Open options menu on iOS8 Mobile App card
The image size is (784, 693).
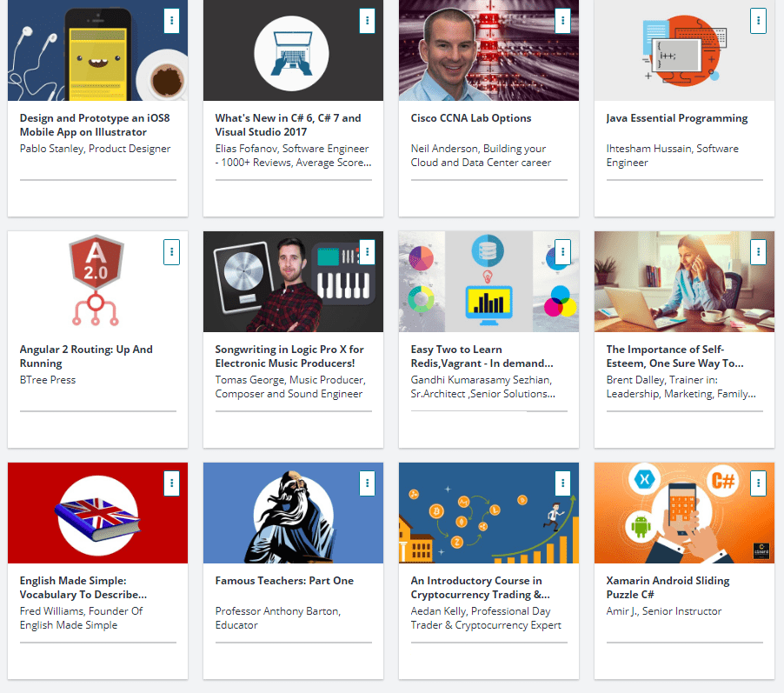(172, 20)
